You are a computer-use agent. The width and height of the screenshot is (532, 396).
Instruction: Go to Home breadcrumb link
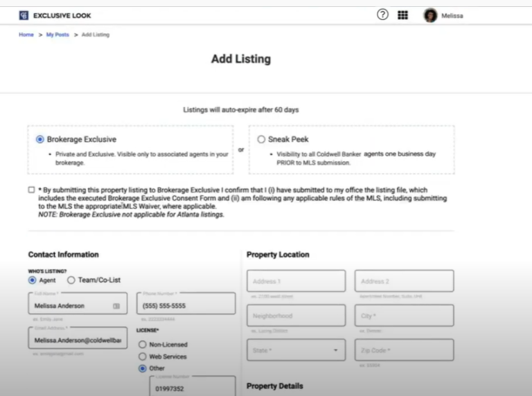click(x=26, y=35)
